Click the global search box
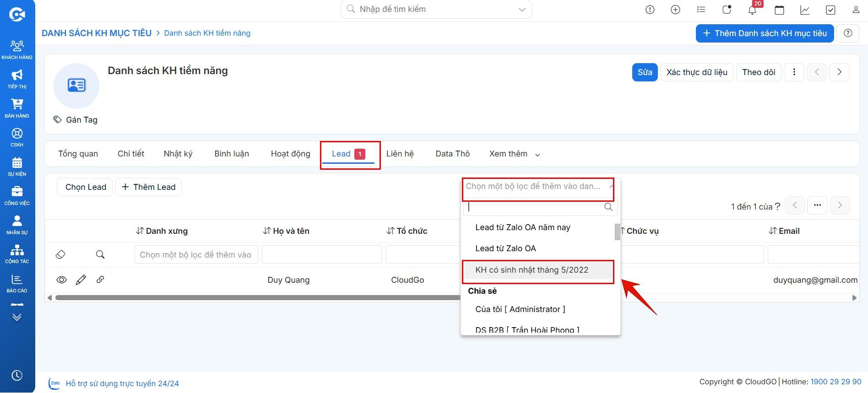The width and height of the screenshot is (868, 393). [x=436, y=9]
